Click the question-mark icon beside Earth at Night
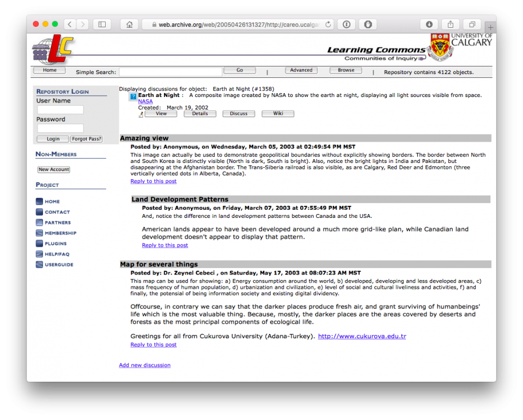 (x=132, y=96)
